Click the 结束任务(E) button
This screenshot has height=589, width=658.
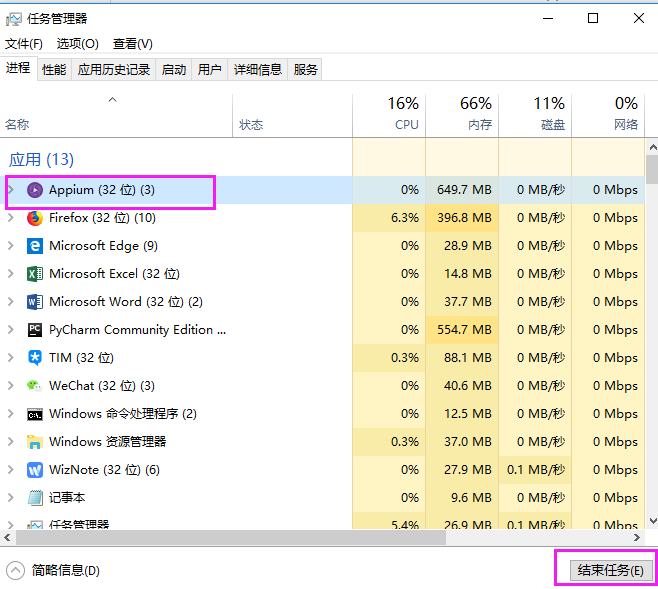click(x=611, y=571)
